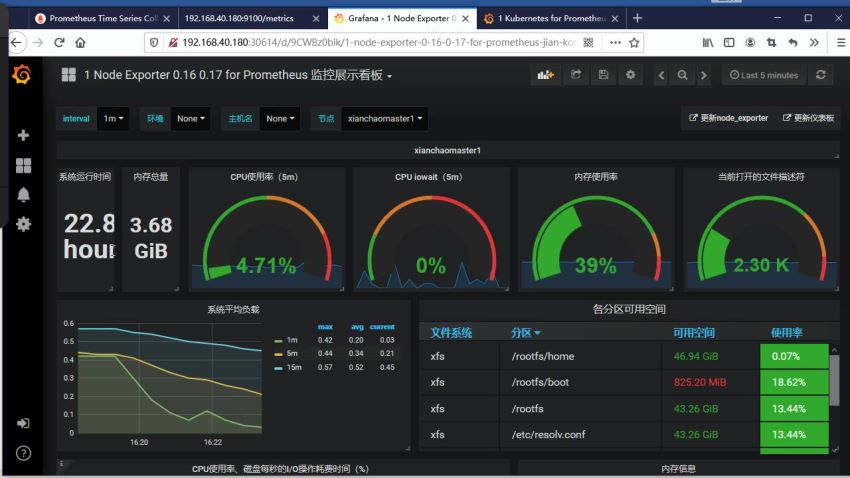Open the 节点 xianchaomaster1 dropdown
This screenshot has height=478, width=850.
pos(384,118)
